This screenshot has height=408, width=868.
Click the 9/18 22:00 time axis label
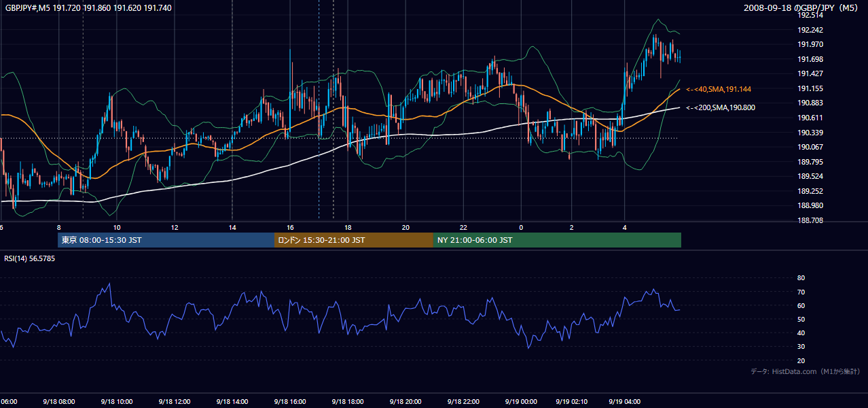tap(463, 402)
